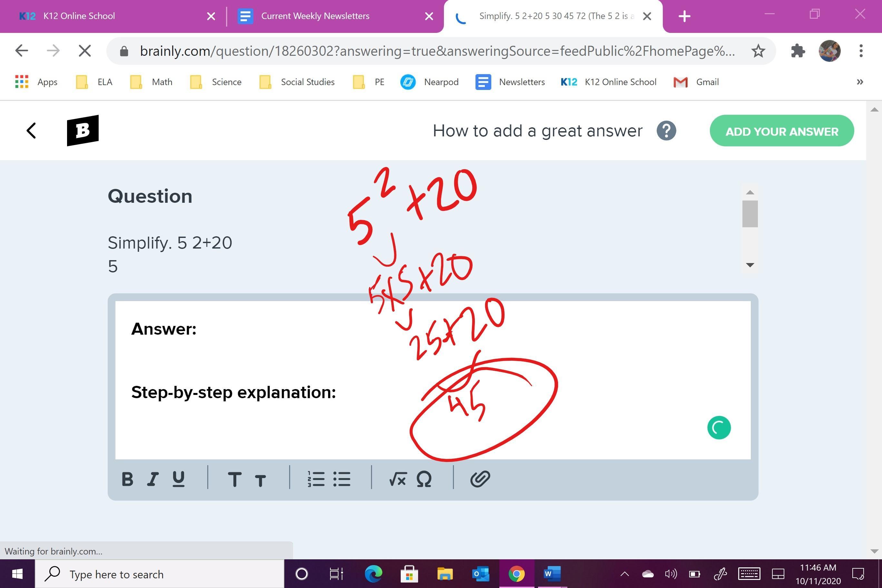Switch to the K12 Online School tab
Image resolution: width=882 pixels, height=588 pixels.
(79, 16)
